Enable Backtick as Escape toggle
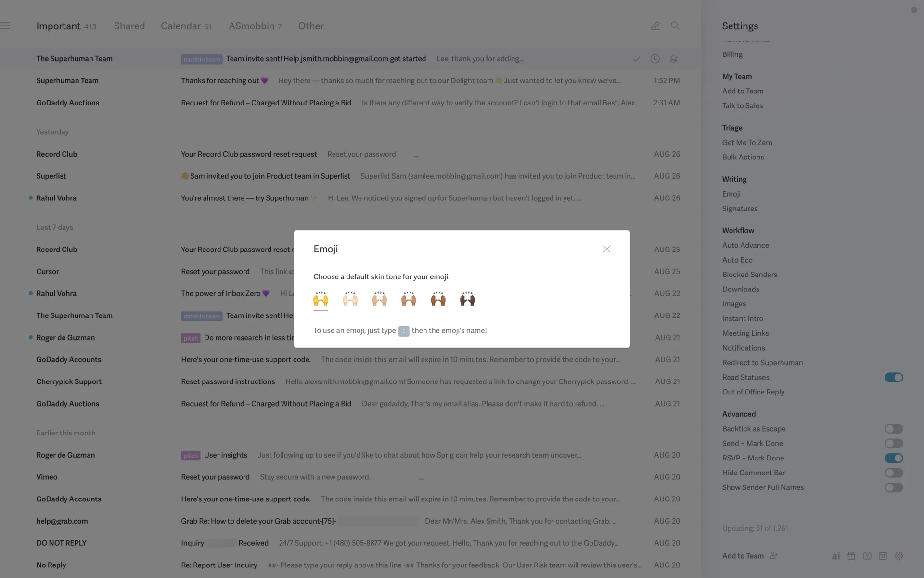The image size is (924, 578). tap(894, 429)
